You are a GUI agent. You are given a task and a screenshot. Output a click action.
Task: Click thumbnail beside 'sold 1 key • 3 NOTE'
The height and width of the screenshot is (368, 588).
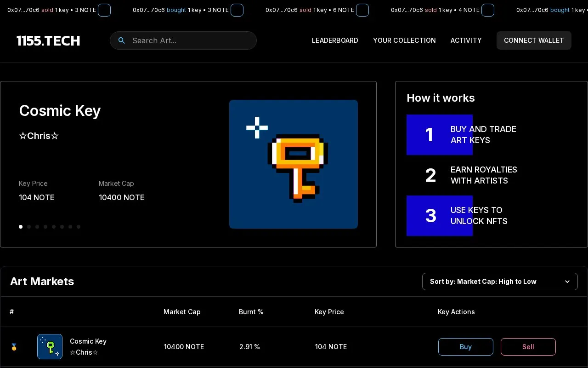(104, 10)
